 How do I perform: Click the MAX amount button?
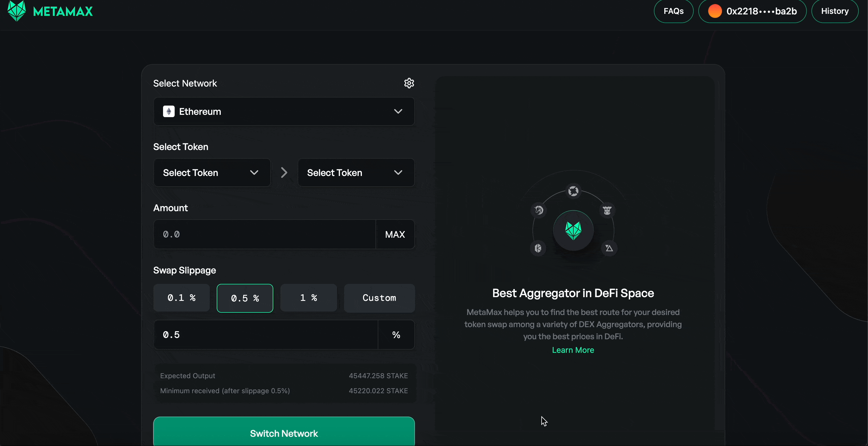tap(395, 235)
